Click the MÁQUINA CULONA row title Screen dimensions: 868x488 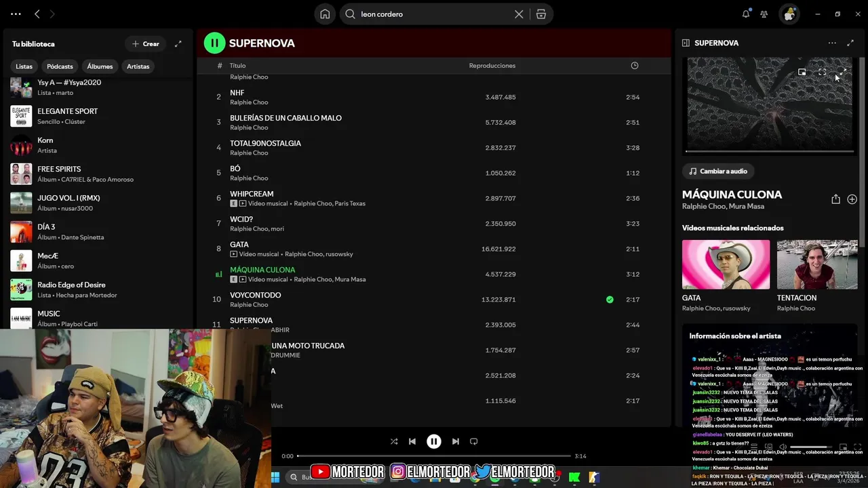262,270
